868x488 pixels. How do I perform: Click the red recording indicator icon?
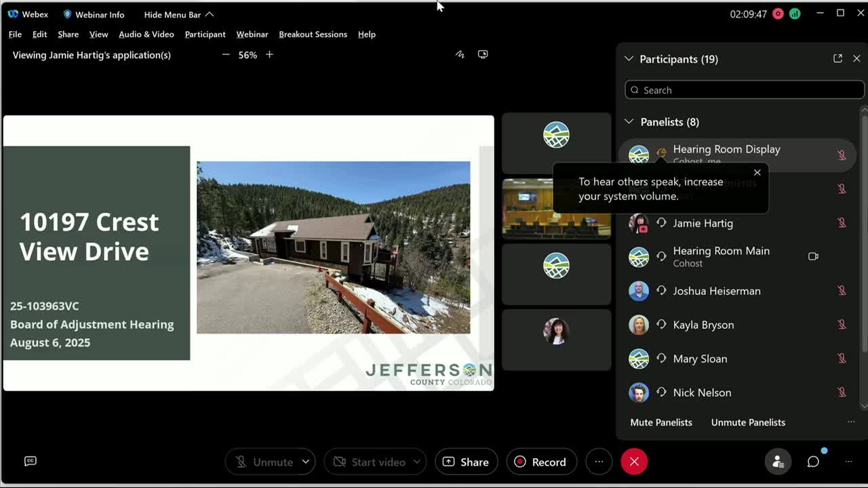tap(778, 14)
